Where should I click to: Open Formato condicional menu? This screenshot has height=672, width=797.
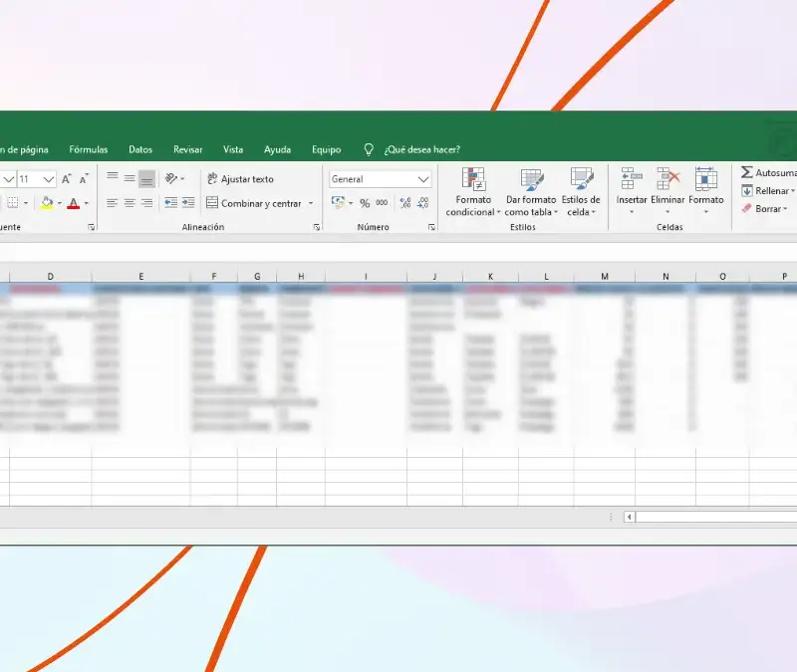[473, 192]
